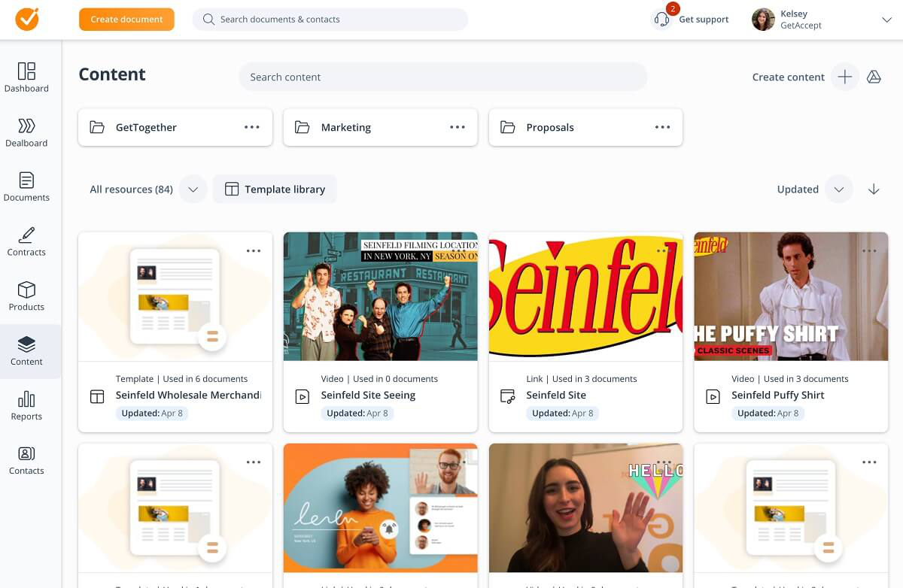Go to Contracts pen icon
Screen dimensions: 903x588
pyautogui.click(x=26, y=235)
